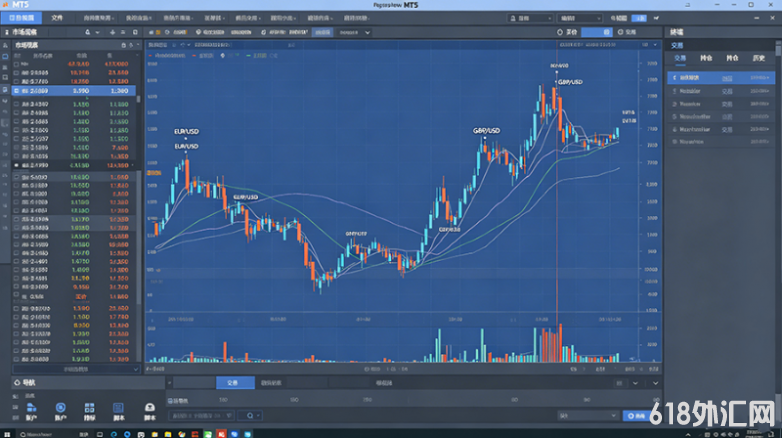
Task: Open symbol filter dropdown below market list
Action: point(76,369)
